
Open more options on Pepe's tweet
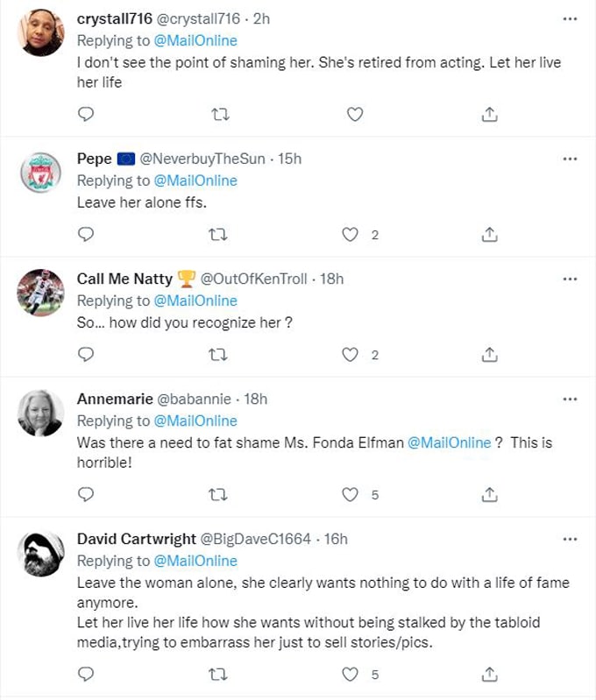tap(570, 159)
